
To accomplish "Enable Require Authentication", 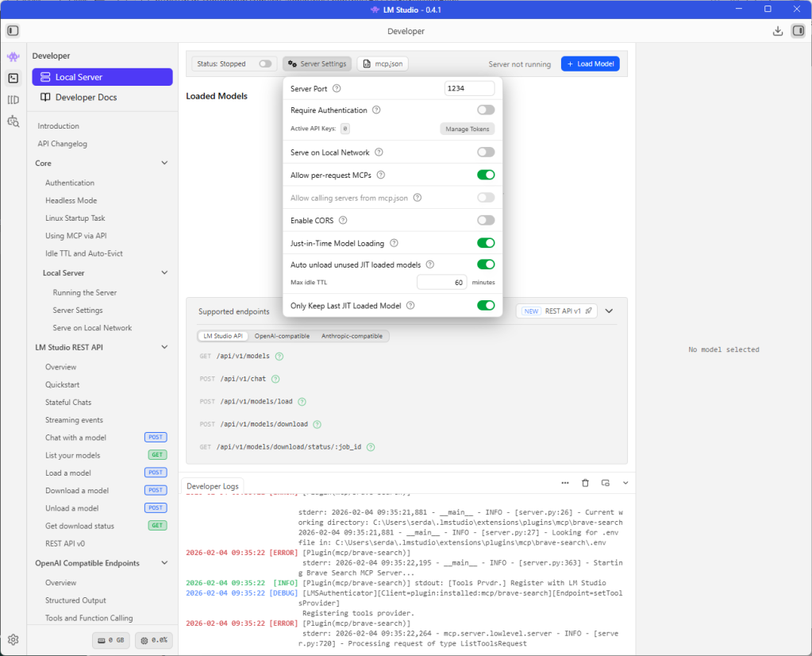I will [485, 110].
